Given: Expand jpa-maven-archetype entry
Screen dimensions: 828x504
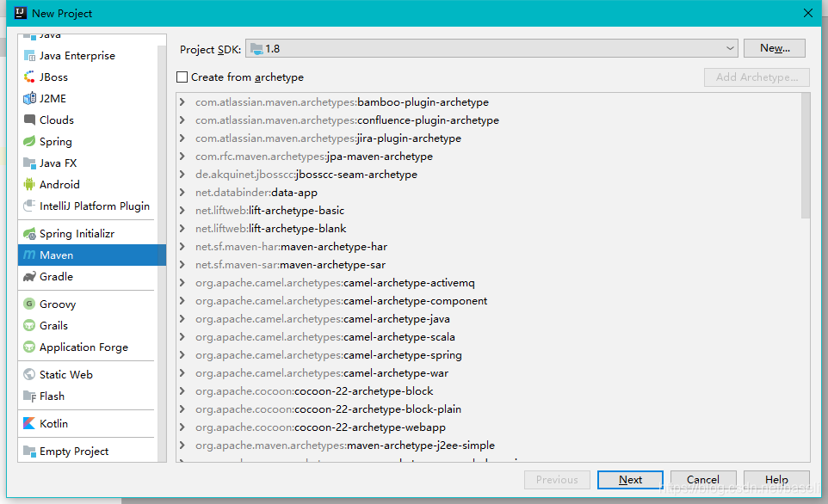Looking at the screenshot, I should [x=182, y=157].
